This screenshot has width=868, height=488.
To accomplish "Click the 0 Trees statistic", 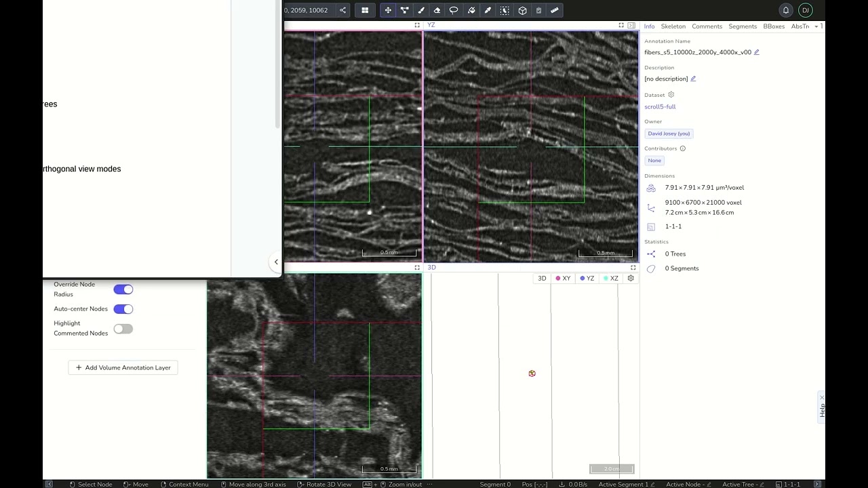I will coord(675,254).
